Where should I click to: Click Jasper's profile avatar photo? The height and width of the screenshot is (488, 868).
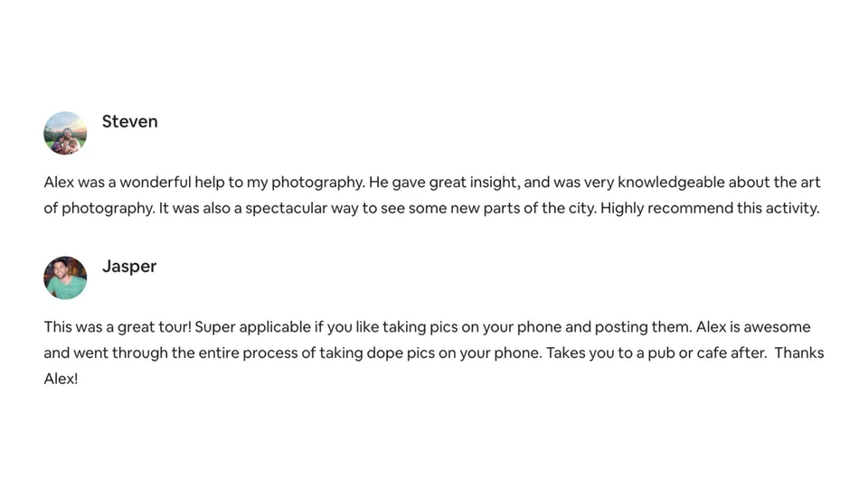click(65, 277)
